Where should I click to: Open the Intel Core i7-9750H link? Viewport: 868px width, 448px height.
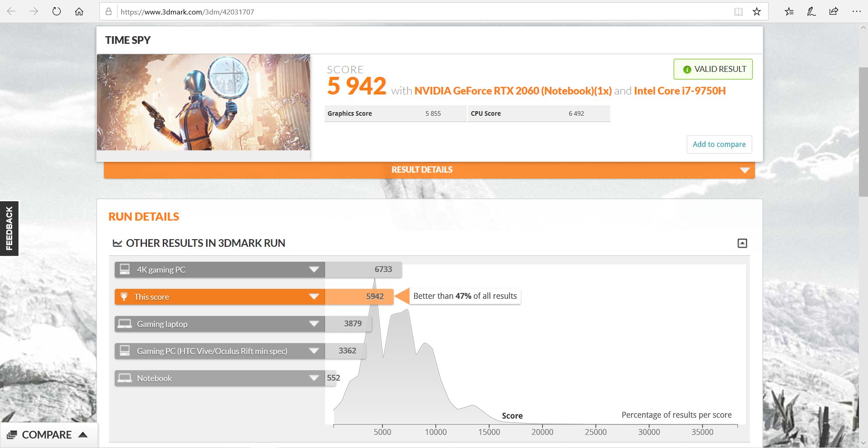[x=679, y=91]
